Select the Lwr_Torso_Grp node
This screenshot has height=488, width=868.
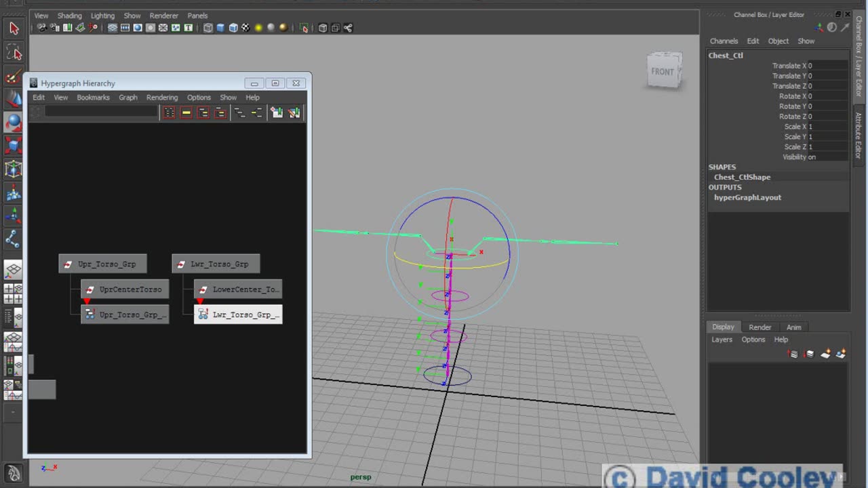pyautogui.click(x=216, y=264)
